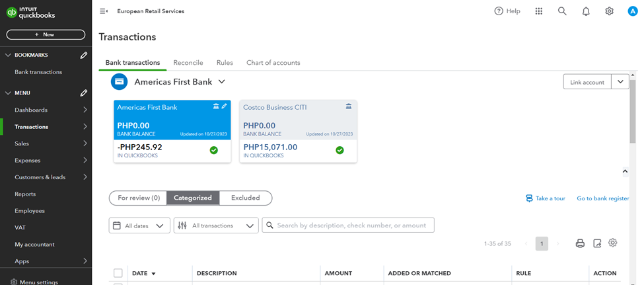Expand the Link account dropdown arrow
This screenshot has height=285, width=644.
pyautogui.click(x=620, y=82)
